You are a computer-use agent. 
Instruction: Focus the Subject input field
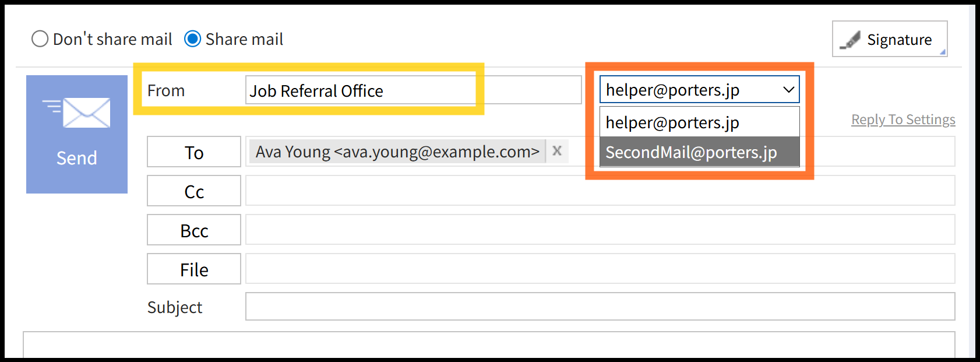[x=600, y=307]
